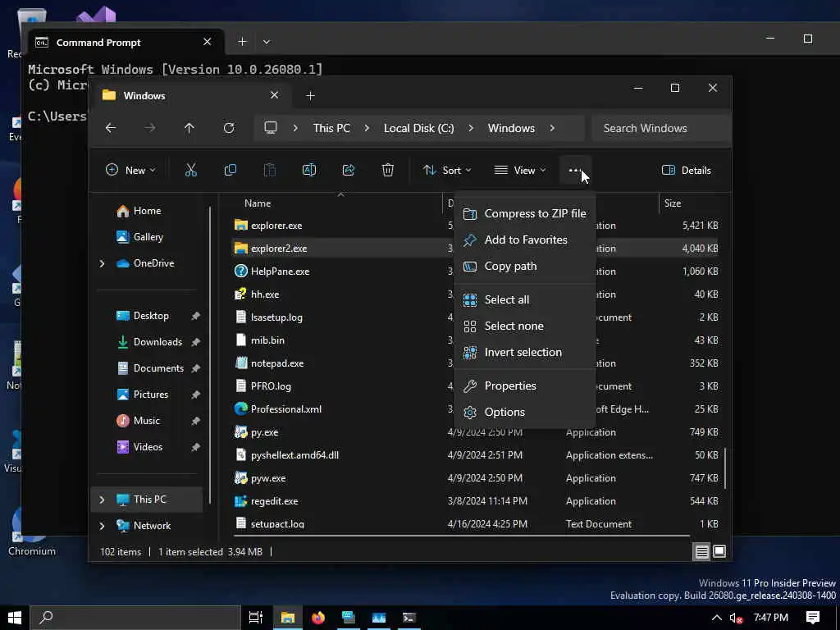Expand This PC tree node
The width and height of the screenshot is (840, 630).
[102, 500]
